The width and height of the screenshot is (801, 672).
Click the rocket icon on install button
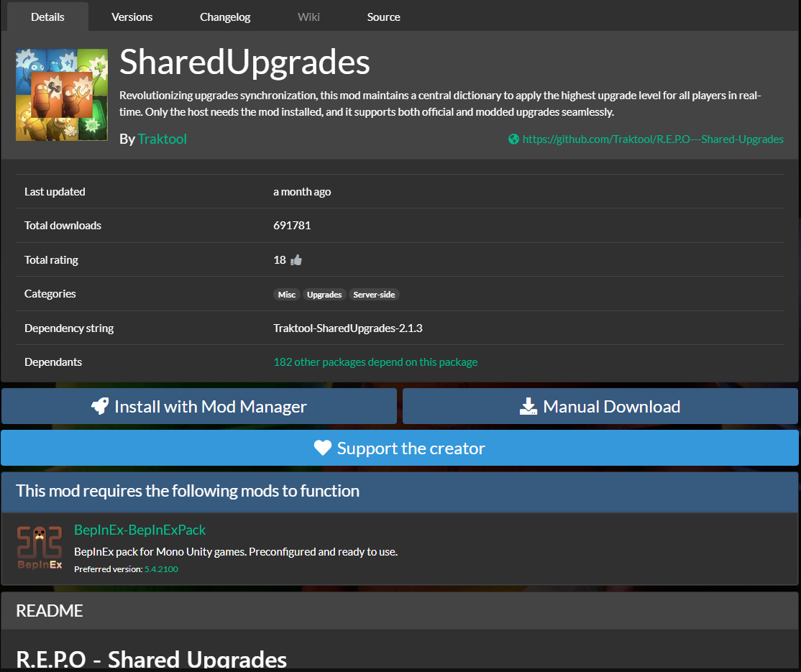click(100, 406)
